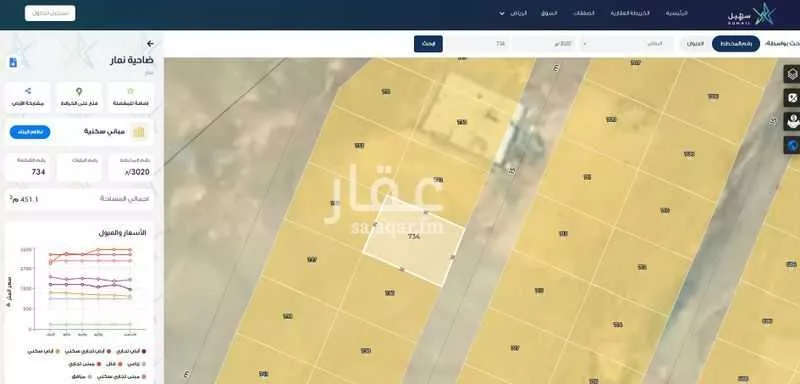Click the second map tool button
Image resolution: width=800 pixels, height=384 pixels.
(792, 98)
